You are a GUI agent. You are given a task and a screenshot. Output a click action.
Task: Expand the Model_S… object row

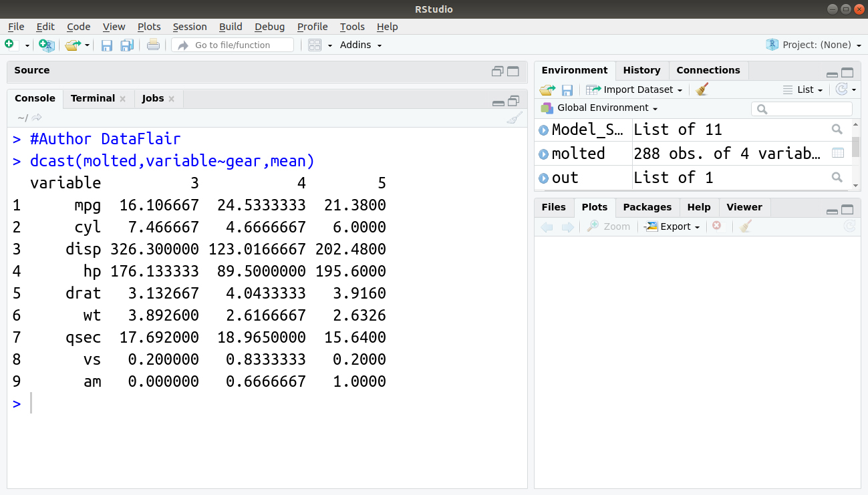pyautogui.click(x=543, y=130)
